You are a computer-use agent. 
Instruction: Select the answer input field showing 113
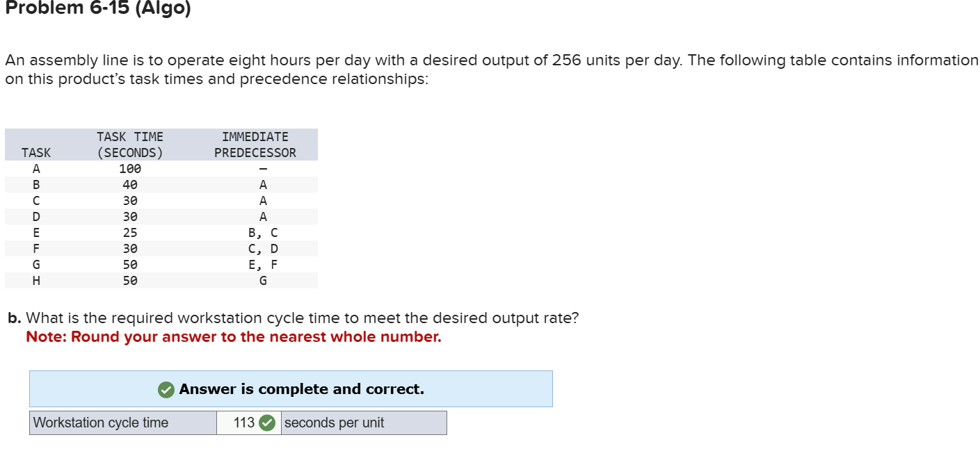(243, 423)
